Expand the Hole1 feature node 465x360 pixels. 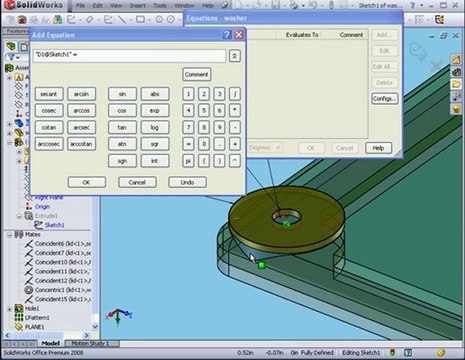(x=9, y=309)
